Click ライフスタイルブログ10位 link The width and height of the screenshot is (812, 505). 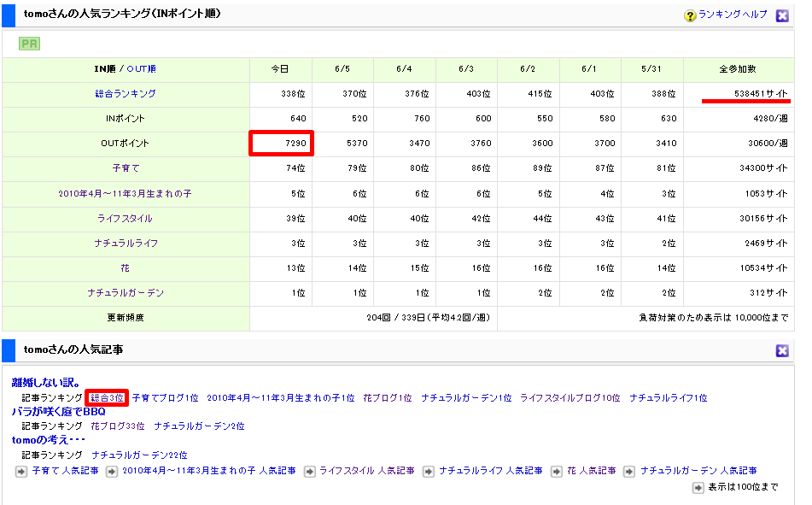tap(570, 398)
